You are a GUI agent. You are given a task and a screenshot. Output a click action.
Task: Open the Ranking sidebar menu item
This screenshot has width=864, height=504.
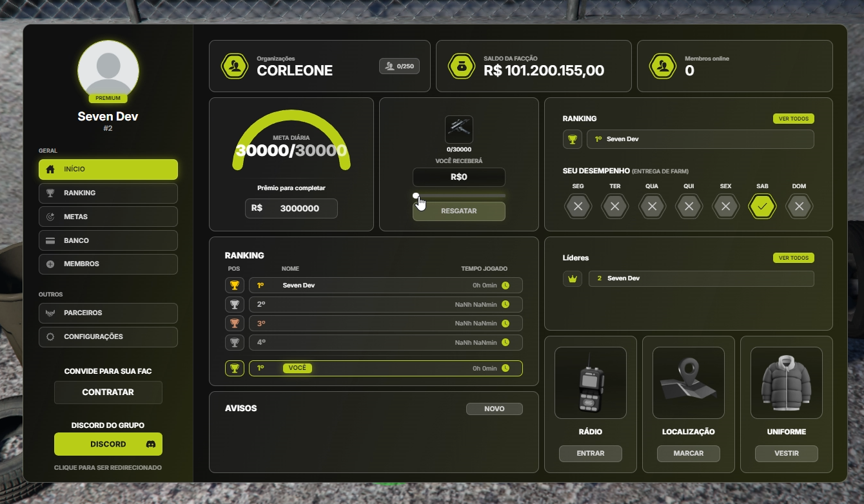click(108, 193)
